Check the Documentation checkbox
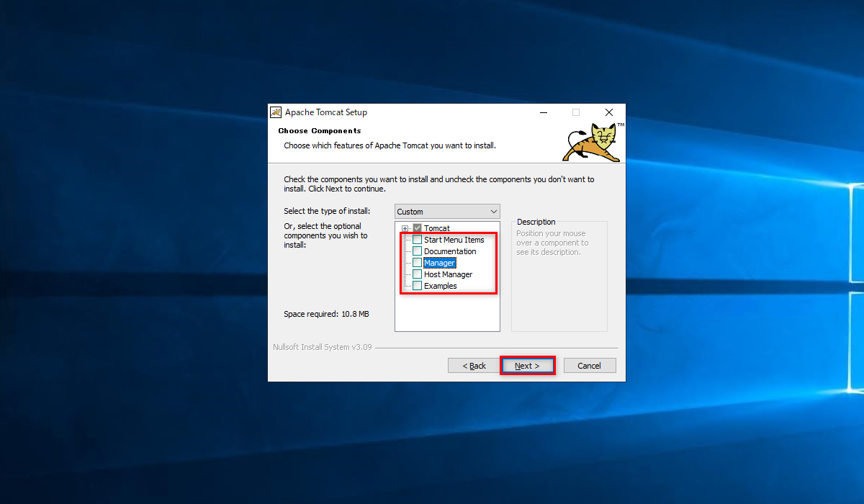864x504 pixels. click(417, 251)
